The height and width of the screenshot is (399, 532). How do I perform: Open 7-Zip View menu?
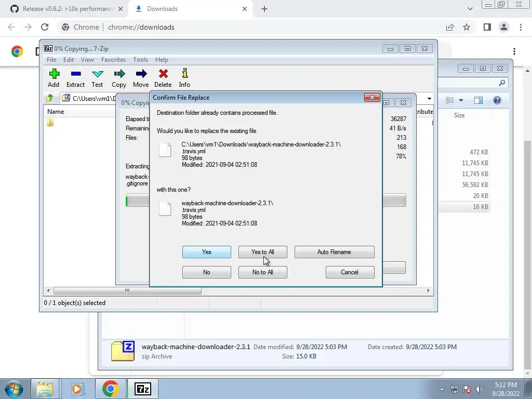pyautogui.click(x=87, y=60)
